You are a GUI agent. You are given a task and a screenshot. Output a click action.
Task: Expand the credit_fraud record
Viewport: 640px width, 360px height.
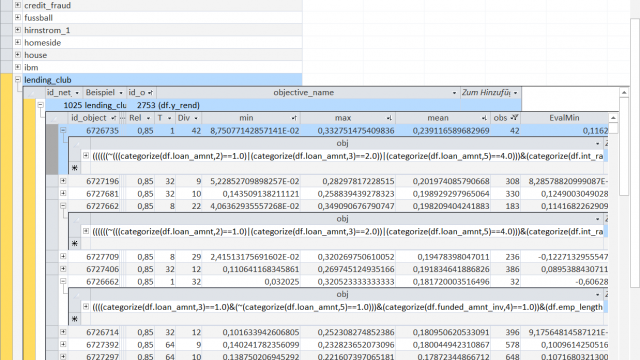pos(18,5)
